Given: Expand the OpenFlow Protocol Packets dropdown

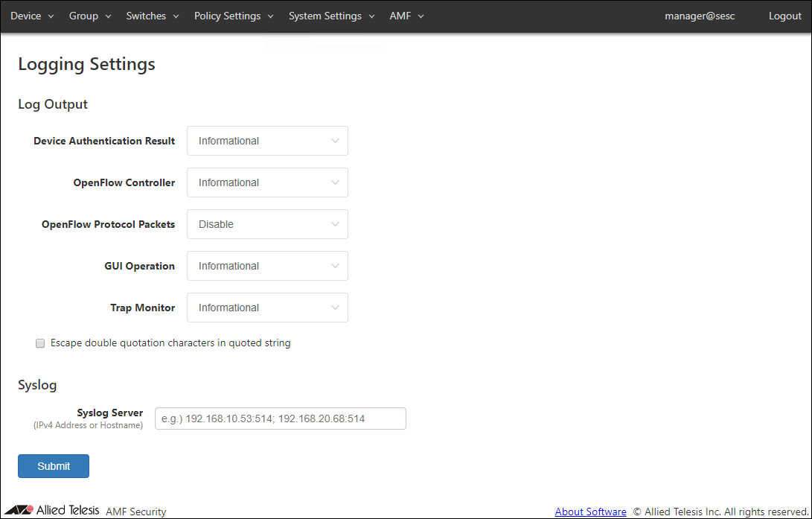Looking at the screenshot, I should point(267,224).
